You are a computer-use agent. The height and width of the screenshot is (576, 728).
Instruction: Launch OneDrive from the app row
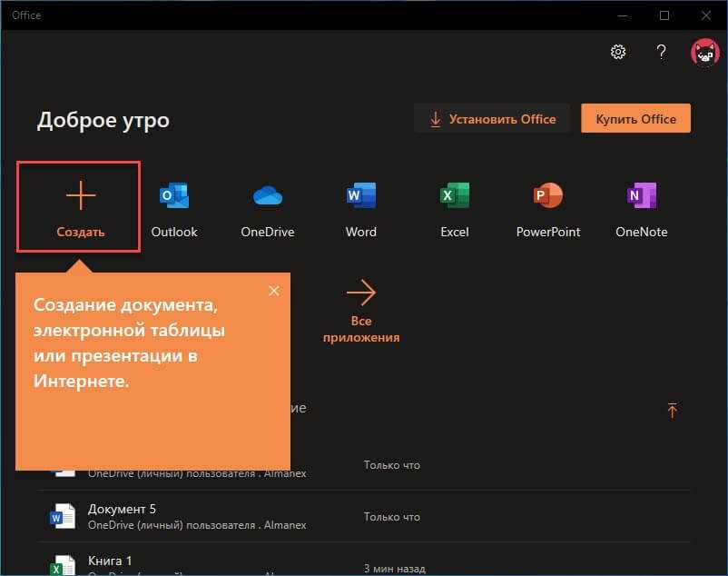point(268,195)
